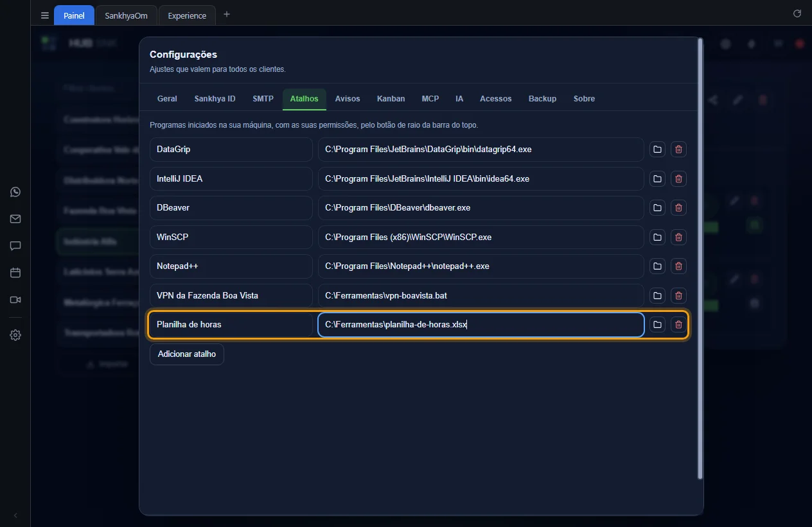Delete the DataGrip shortcut
The width and height of the screenshot is (812, 527).
(x=678, y=150)
